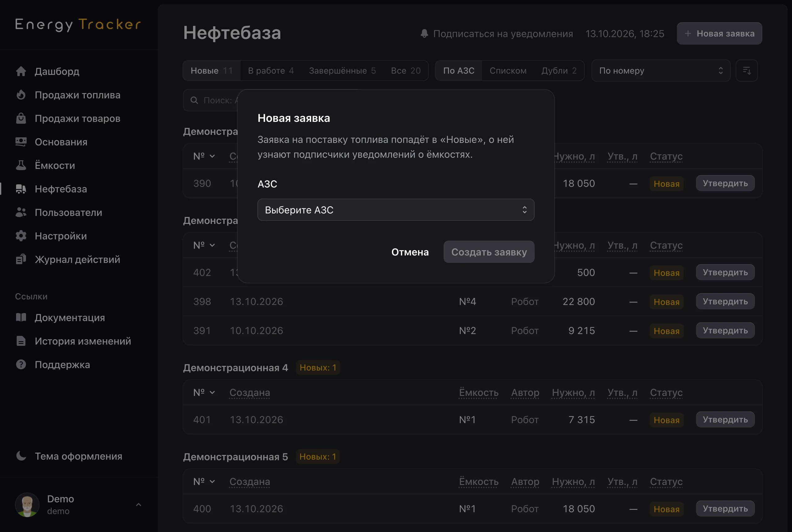Click the История изменений document icon
The image size is (792, 532).
21,341
